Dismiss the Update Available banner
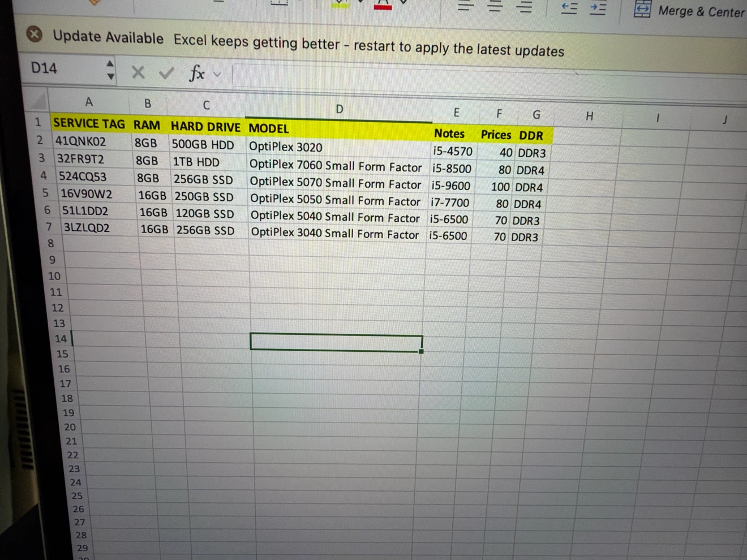 click(35, 35)
